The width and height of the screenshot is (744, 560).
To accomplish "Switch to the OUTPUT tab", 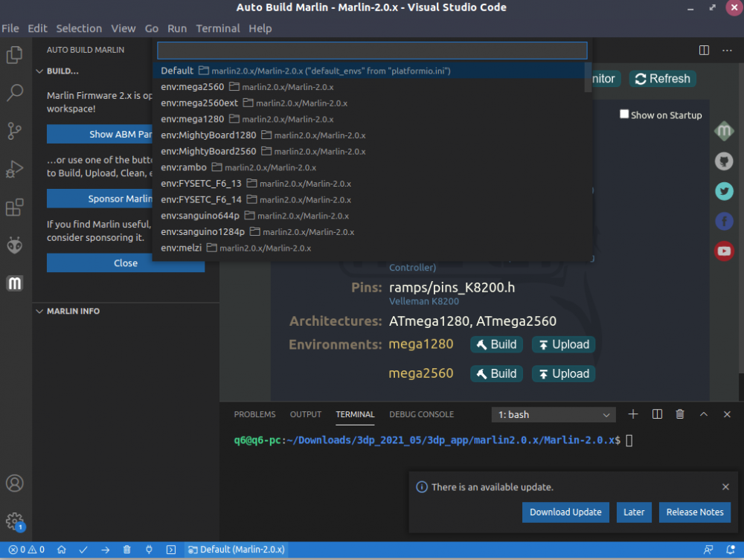I will pos(306,414).
